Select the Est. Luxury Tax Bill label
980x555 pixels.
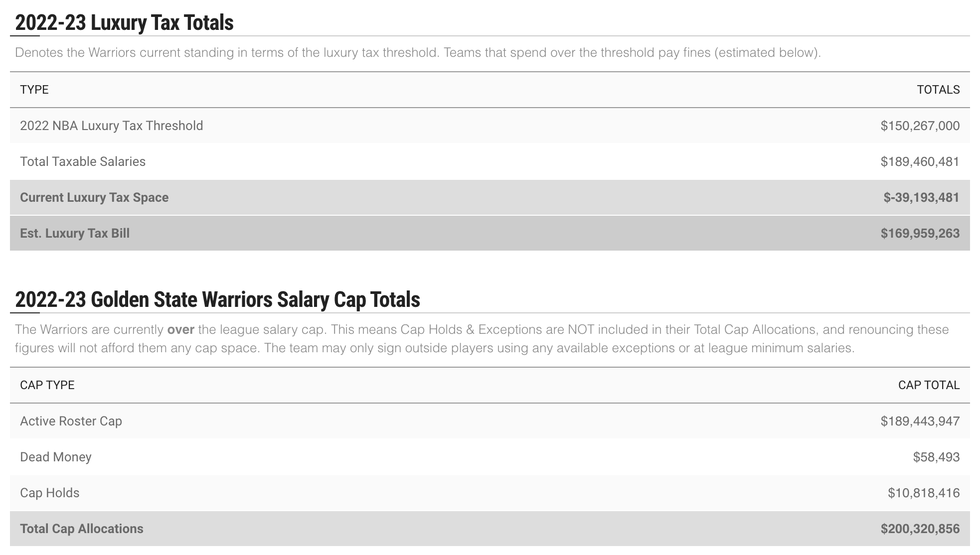point(75,233)
